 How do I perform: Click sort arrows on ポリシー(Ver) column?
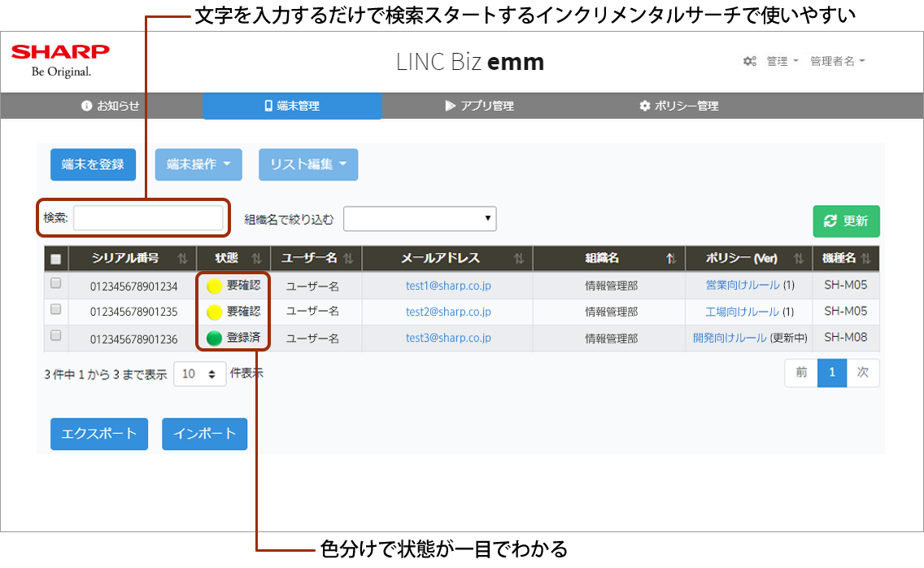(x=799, y=258)
